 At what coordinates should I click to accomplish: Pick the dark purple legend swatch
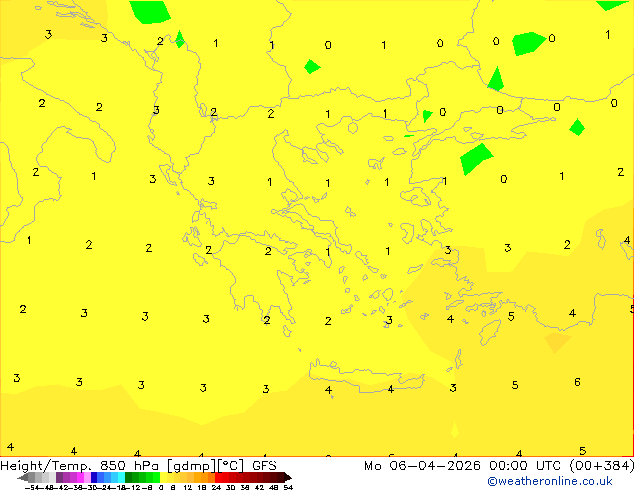(x=59, y=477)
